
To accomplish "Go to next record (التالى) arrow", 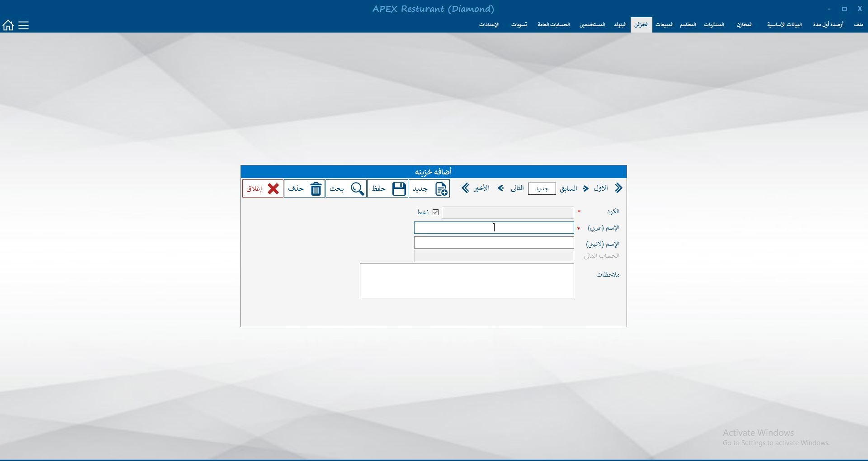I will coord(501,188).
